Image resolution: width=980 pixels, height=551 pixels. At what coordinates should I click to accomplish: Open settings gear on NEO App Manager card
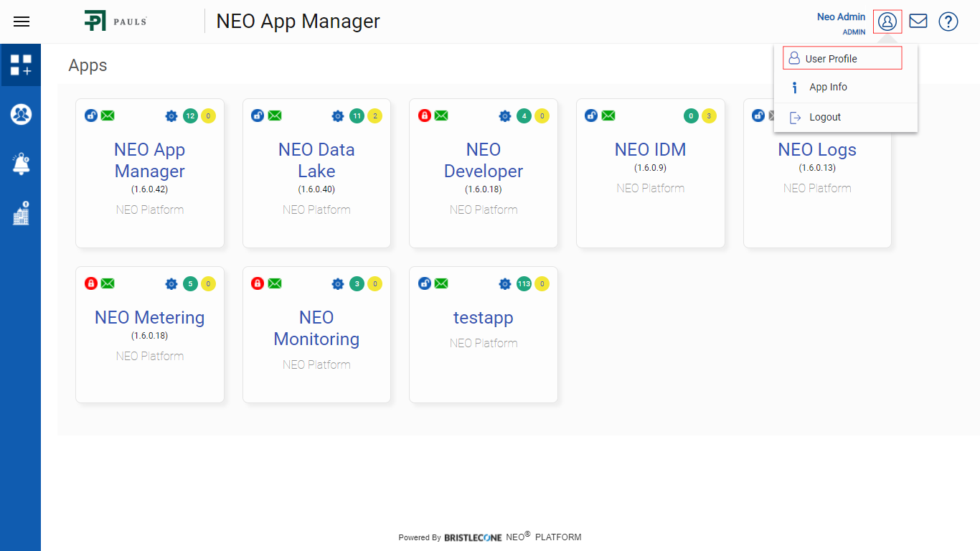(171, 116)
